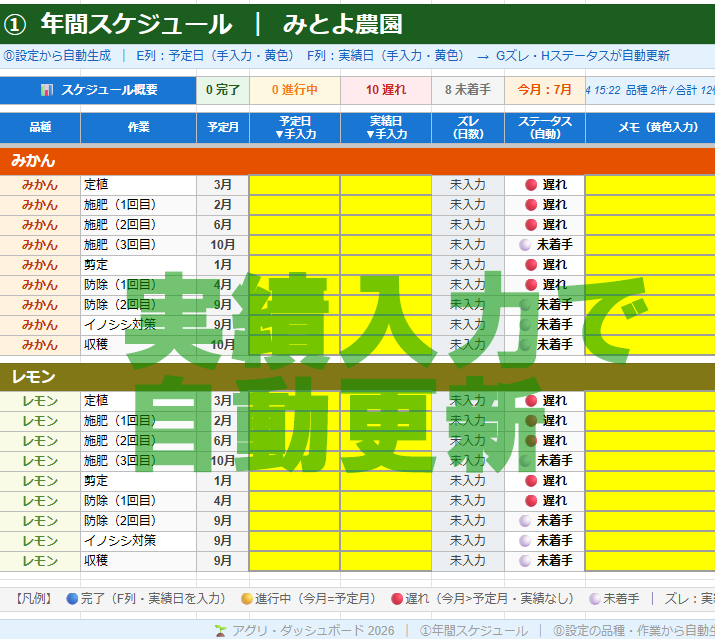The width and height of the screenshot is (715, 639).
Task: Select the 遅れ status cell for みかん 施肥（2回目）
Action: pyautogui.click(x=545, y=225)
